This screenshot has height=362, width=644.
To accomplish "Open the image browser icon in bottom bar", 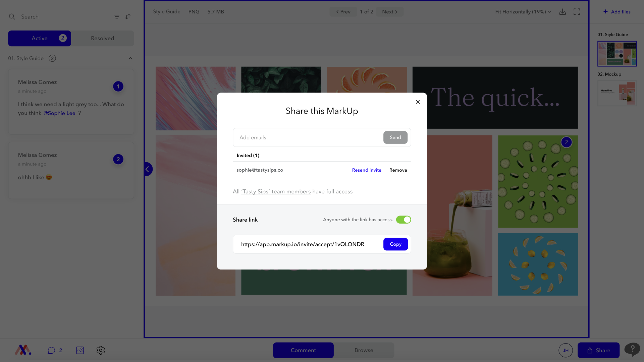I will pyautogui.click(x=80, y=350).
